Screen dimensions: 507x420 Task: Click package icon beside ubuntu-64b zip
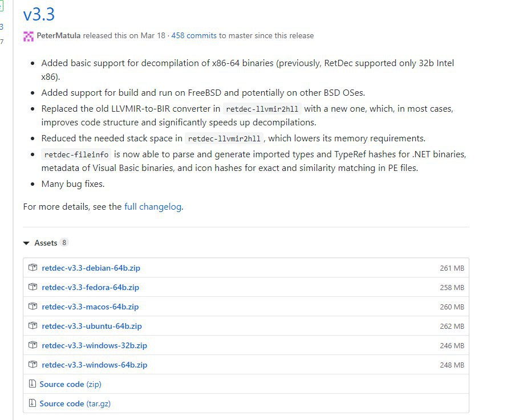[33, 325]
